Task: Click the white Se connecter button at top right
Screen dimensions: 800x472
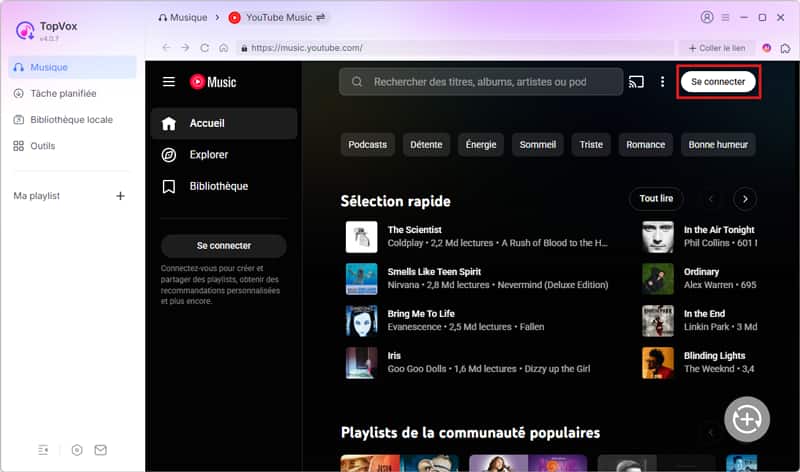Action: tap(718, 82)
